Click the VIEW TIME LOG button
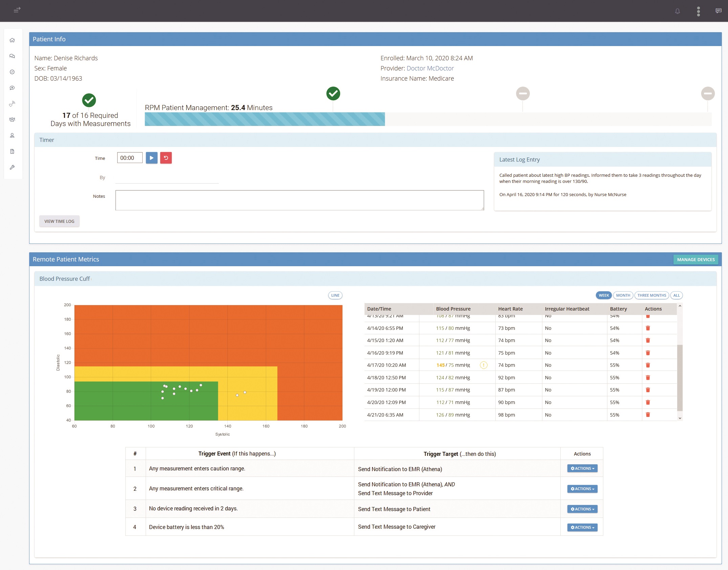Screen dimensions: 728x570 [x=59, y=221]
